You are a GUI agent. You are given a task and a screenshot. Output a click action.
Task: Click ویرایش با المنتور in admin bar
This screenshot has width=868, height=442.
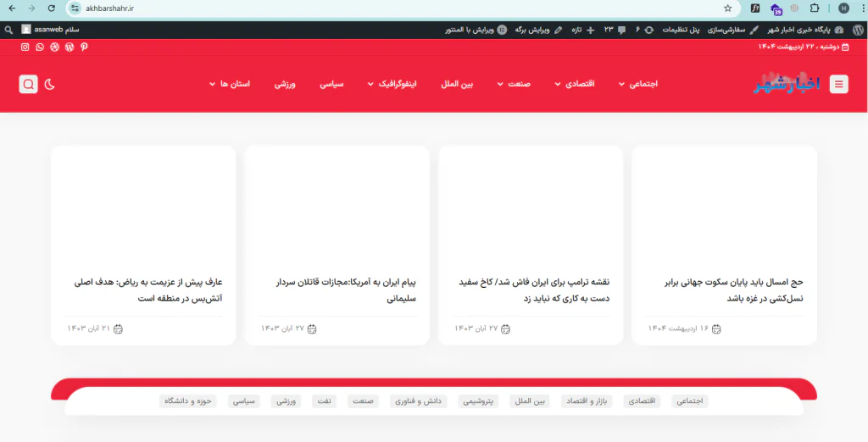point(476,30)
